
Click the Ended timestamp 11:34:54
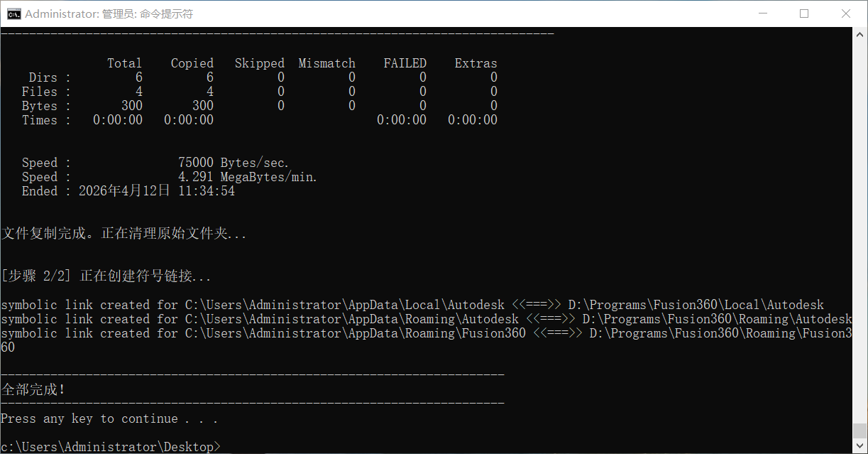tap(206, 191)
